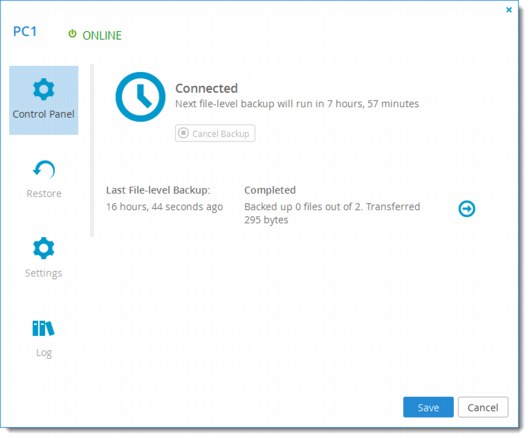The image size is (530, 438).
Task: Open the Control Panel gear icon
Action: 44,89
